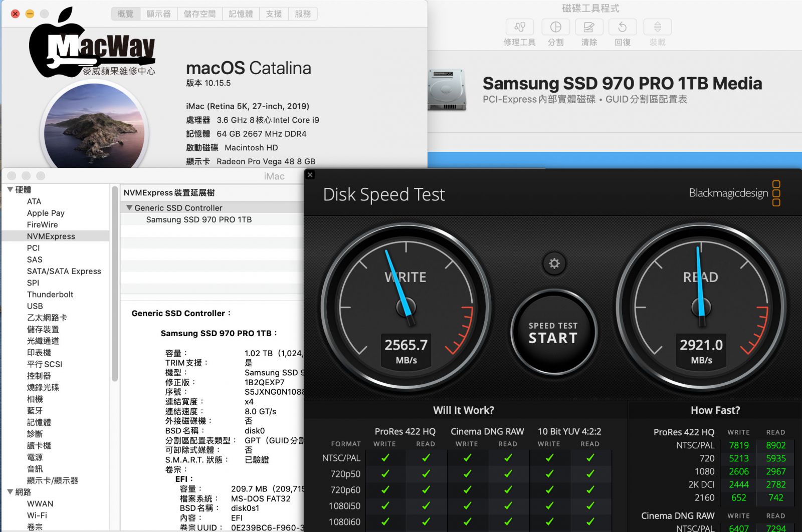The width and height of the screenshot is (802, 532).
Task: Switch to the 服務 tab
Action: point(303,14)
